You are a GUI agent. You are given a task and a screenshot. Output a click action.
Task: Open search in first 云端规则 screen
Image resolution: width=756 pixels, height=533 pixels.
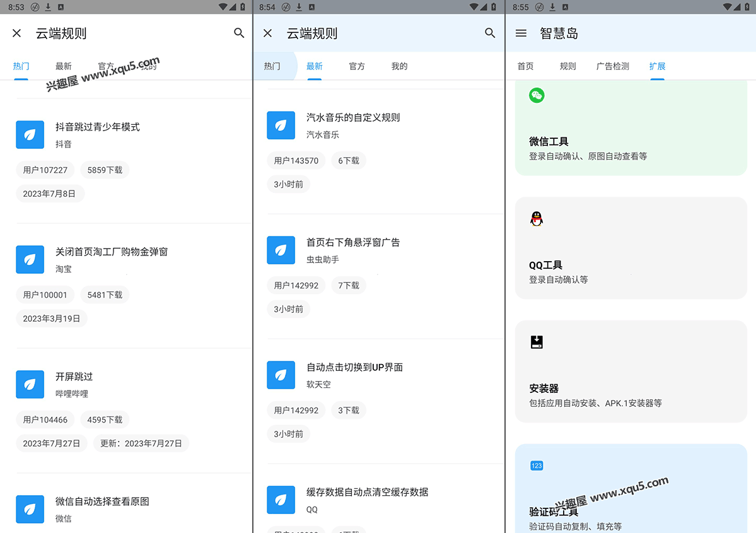(239, 33)
